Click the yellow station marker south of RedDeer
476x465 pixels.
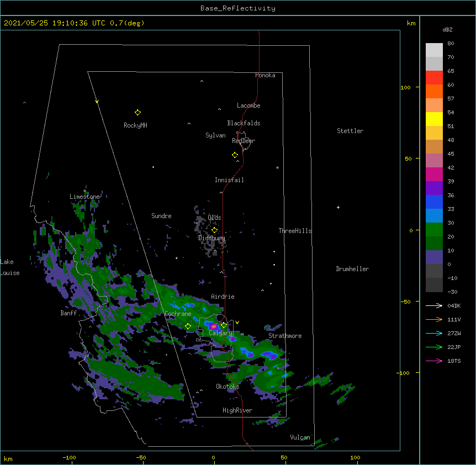pyautogui.click(x=235, y=155)
